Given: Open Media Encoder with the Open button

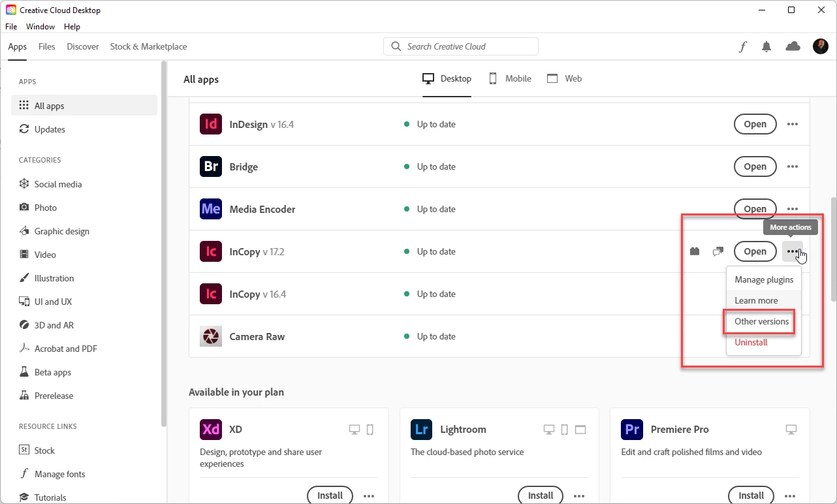Looking at the screenshot, I should [x=755, y=209].
